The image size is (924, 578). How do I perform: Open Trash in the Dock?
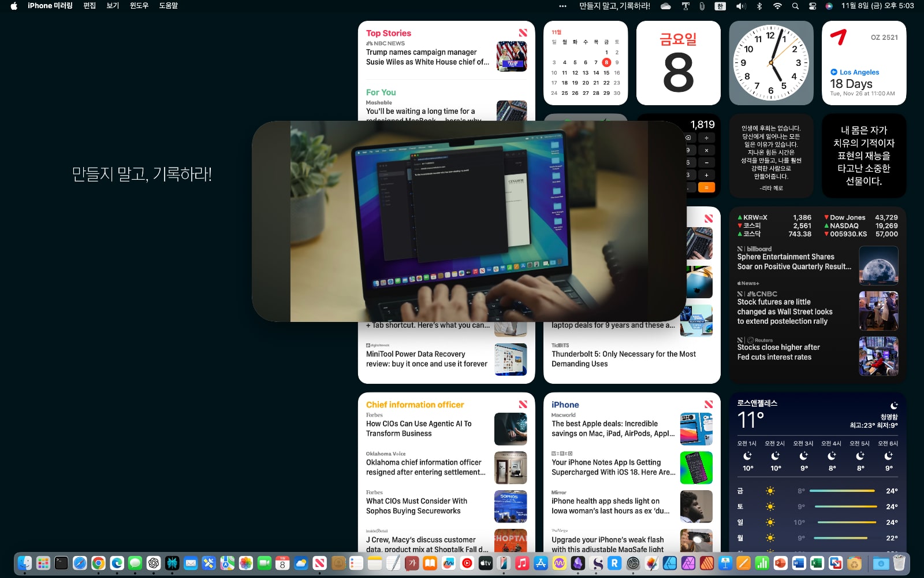899,563
